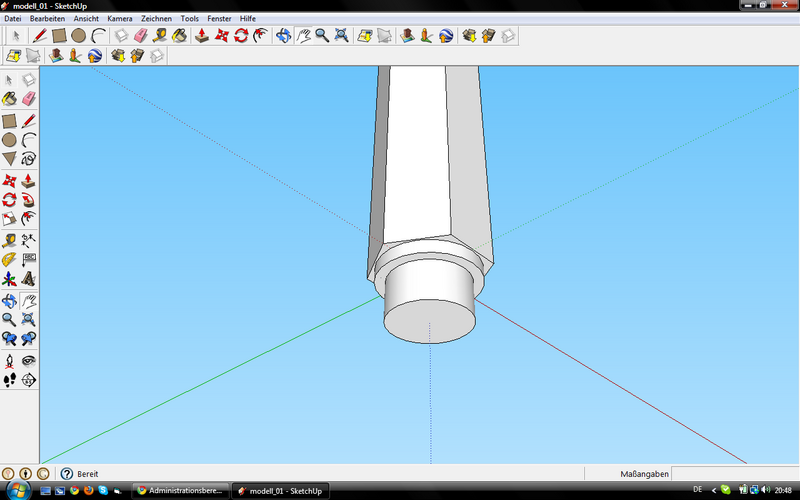Click the Walk tool footprints icon
800x500 pixels.
9,380
